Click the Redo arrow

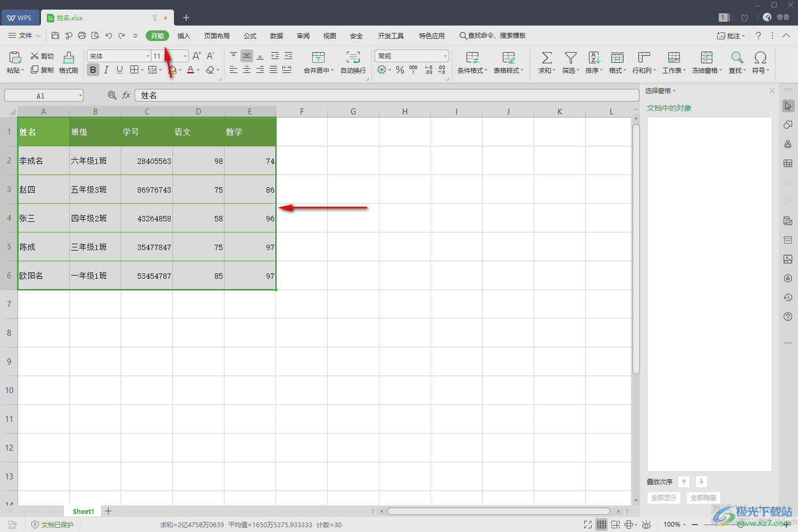122,36
